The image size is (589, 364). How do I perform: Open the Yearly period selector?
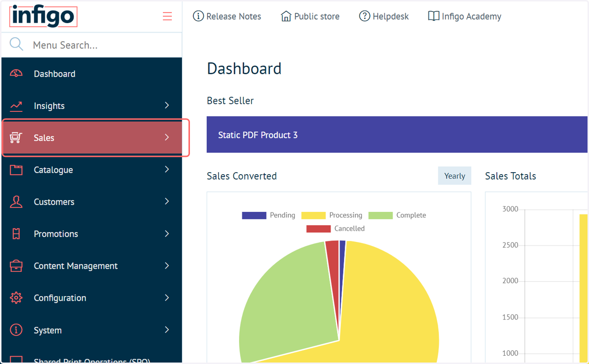coord(455,176)
